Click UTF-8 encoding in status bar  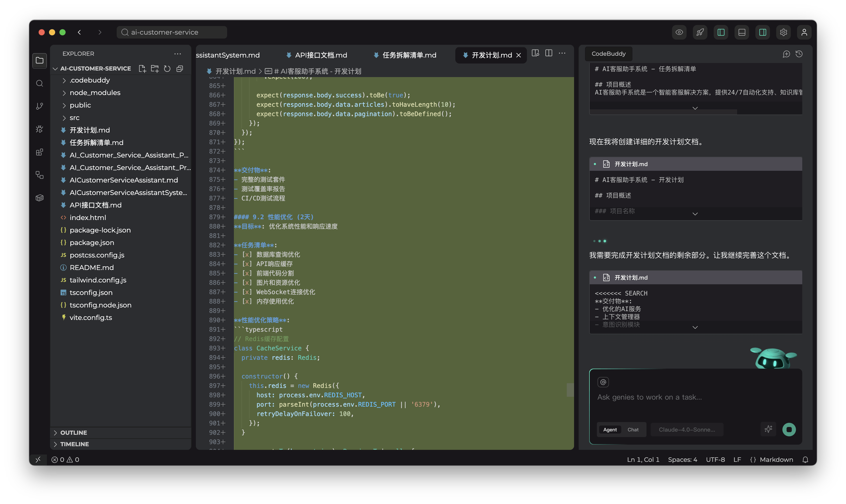tap(715, 459)
